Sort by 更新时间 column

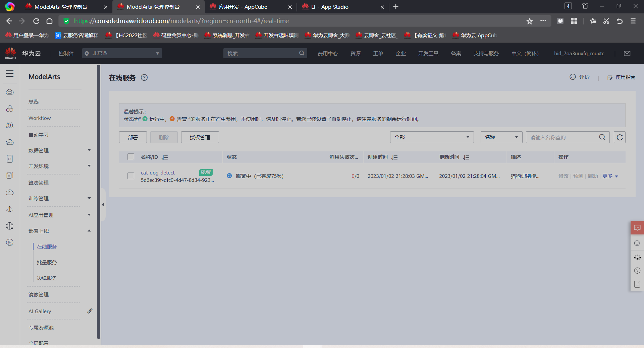point(466,157)
